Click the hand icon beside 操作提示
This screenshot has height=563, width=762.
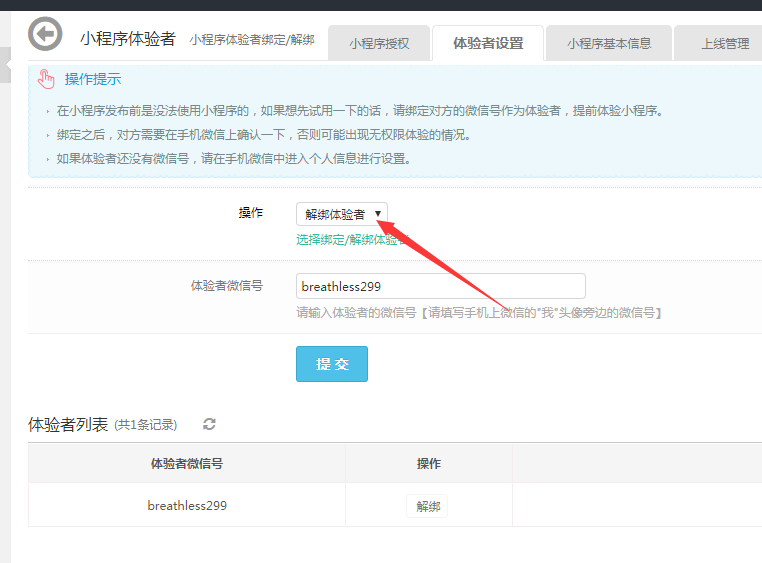(47, 80)
